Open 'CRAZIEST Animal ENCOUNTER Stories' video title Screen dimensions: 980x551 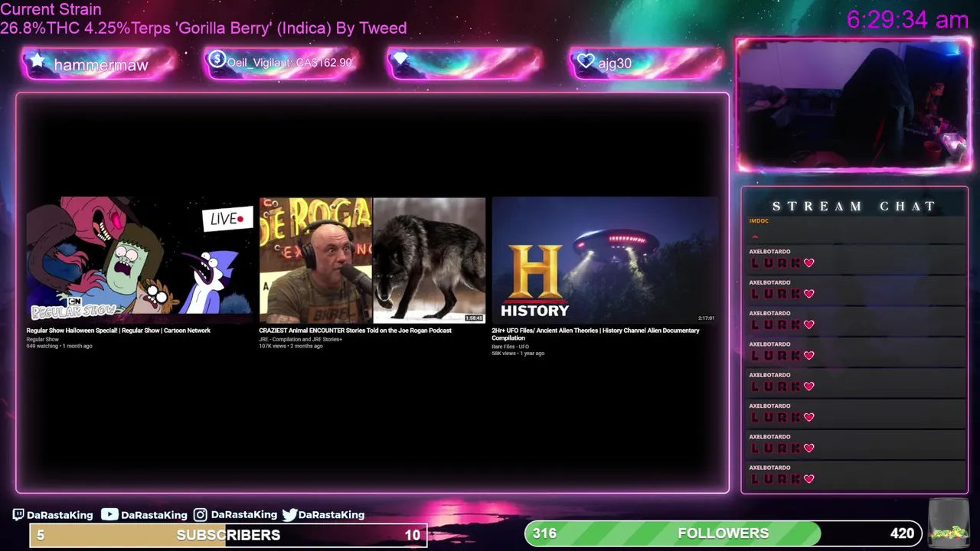click(355, 331)
